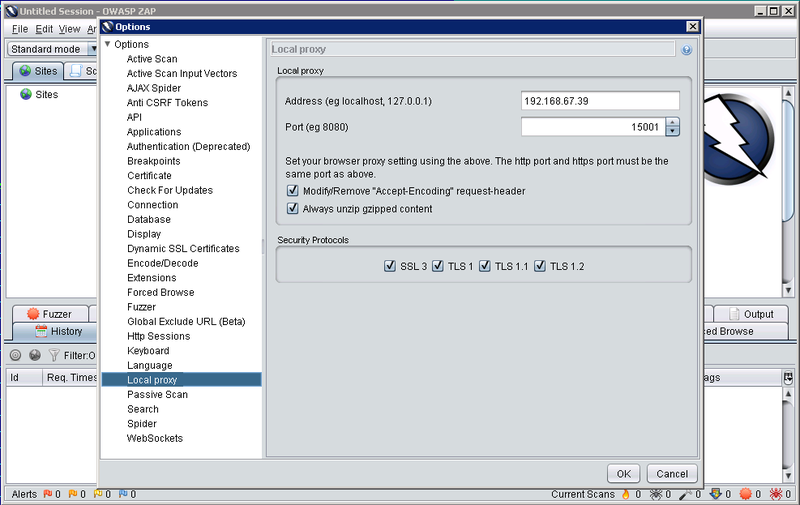Select Passive Scan in options tree

coord(157,394)
